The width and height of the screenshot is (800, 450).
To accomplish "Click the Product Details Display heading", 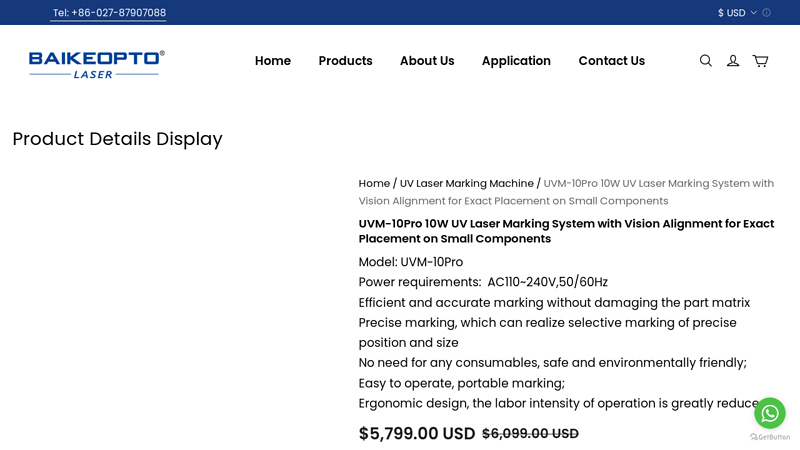I will [x=117, y=139].
